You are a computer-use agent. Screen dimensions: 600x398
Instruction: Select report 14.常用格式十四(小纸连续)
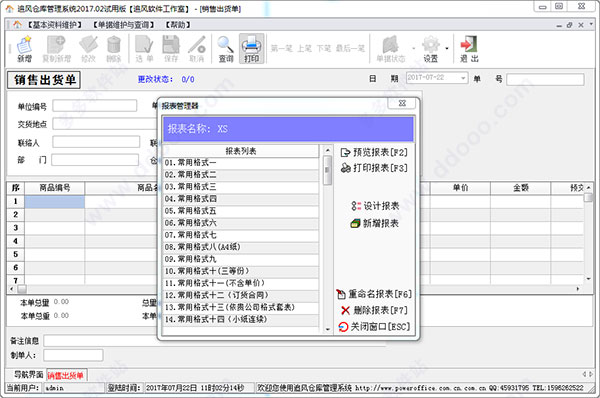241,320
